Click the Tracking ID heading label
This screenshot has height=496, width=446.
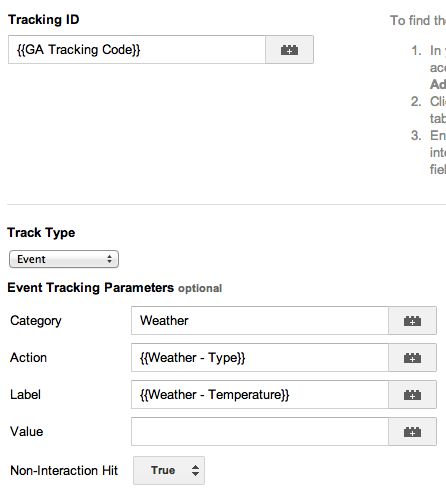tap(44, 20)
